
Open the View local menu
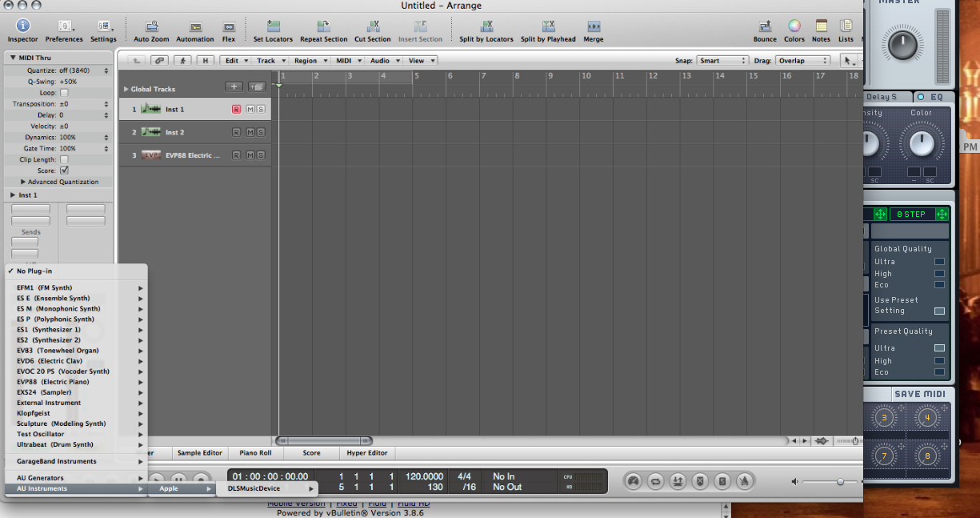[420, 60]
